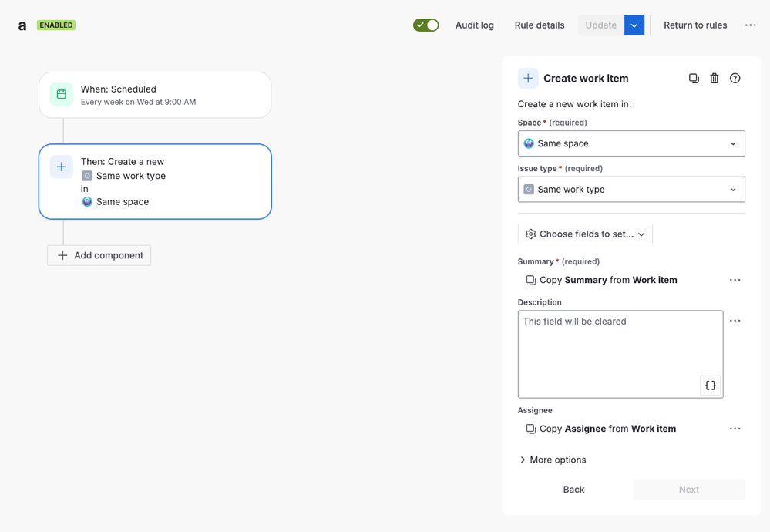Click the Update button

[x=600, y=25]
